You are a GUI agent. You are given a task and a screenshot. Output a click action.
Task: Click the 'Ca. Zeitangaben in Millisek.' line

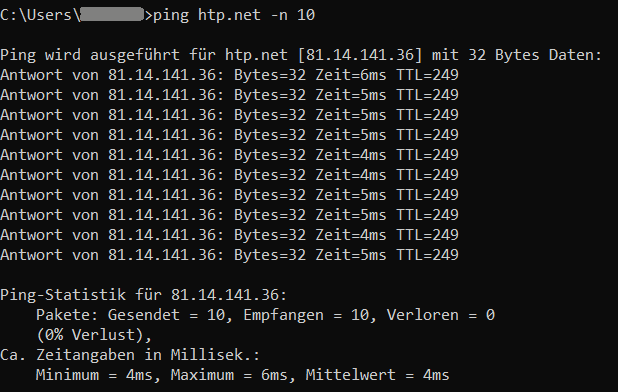(x=130, y=355)
